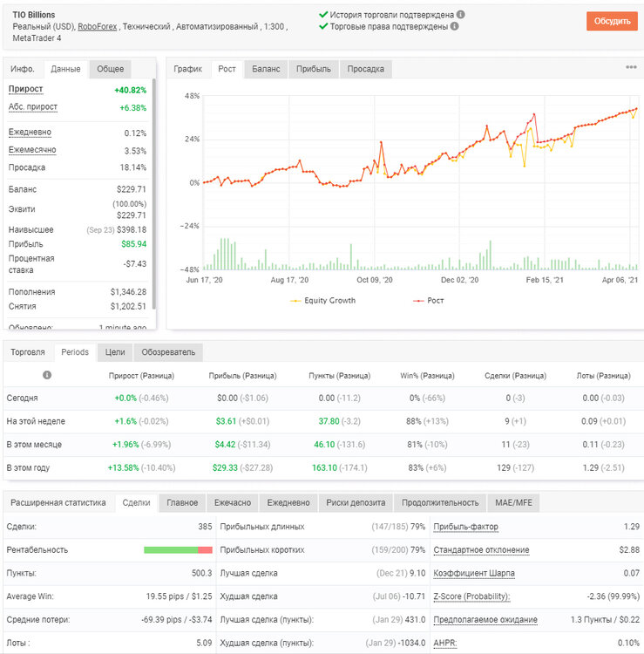Image resolution: width=644 pixels, height=654 pixels.
Task: Open the Главное statistics tab
Action: pyautogui.click(x=182, y=502)
